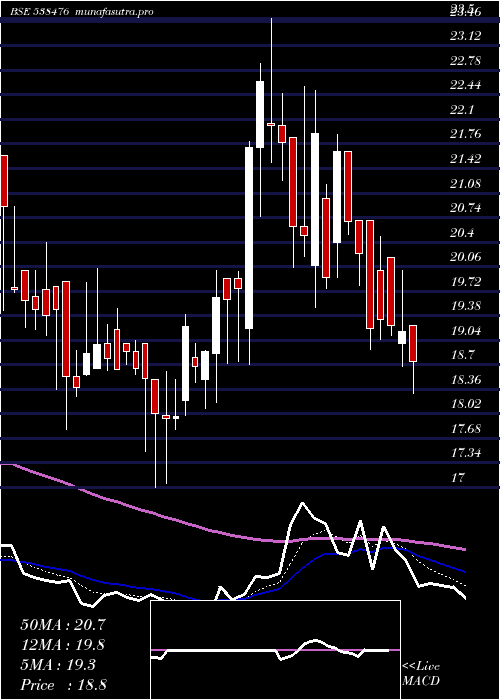The image size is (500, 700).
Task: Click the tallest white candlestick body
Action: click(249, 238)
